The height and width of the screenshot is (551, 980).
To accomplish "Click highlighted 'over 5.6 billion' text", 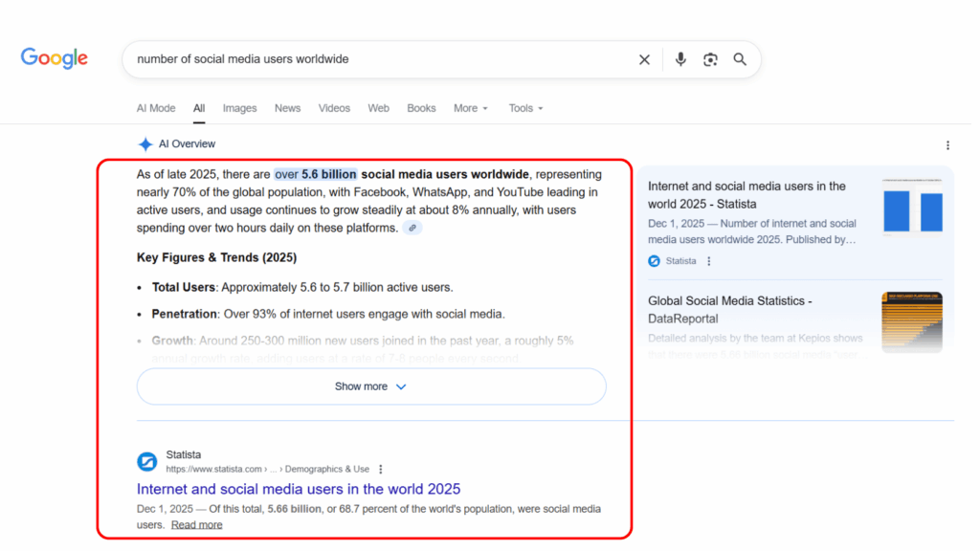I will point(316,174).
